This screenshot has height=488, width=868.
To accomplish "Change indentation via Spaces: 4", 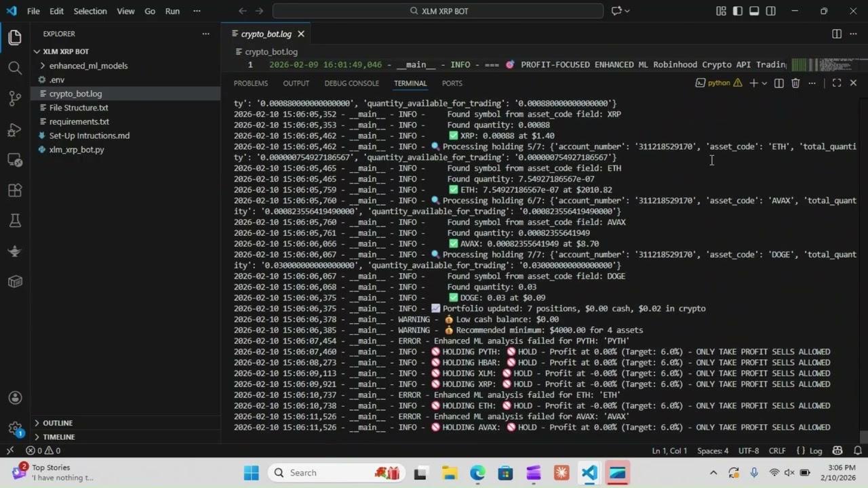I will tap(713, 451).
